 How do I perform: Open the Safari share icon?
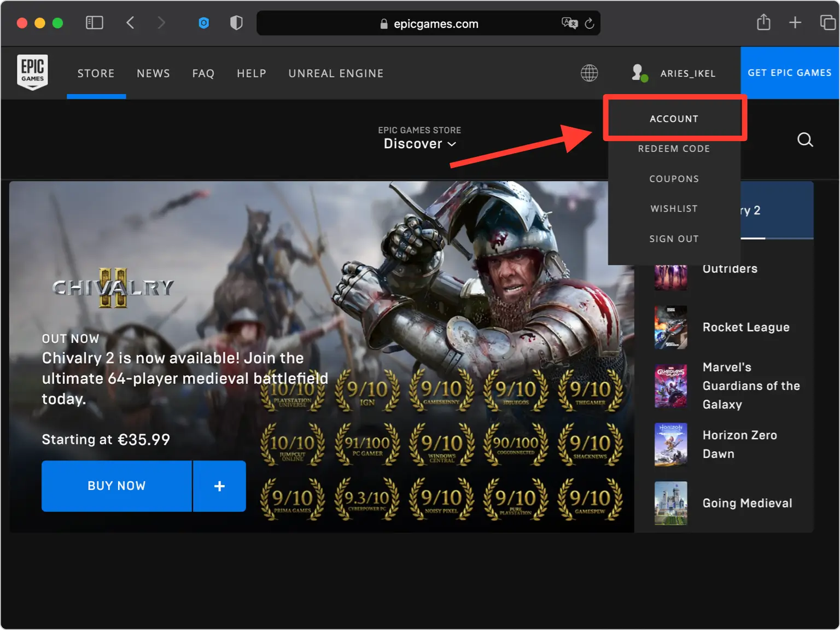(763, 22)
